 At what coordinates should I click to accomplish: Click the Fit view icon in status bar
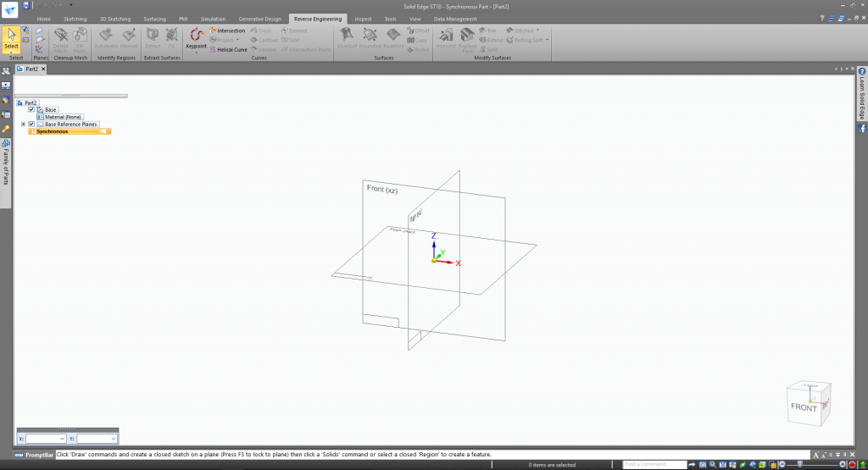[x=723, y=465]
